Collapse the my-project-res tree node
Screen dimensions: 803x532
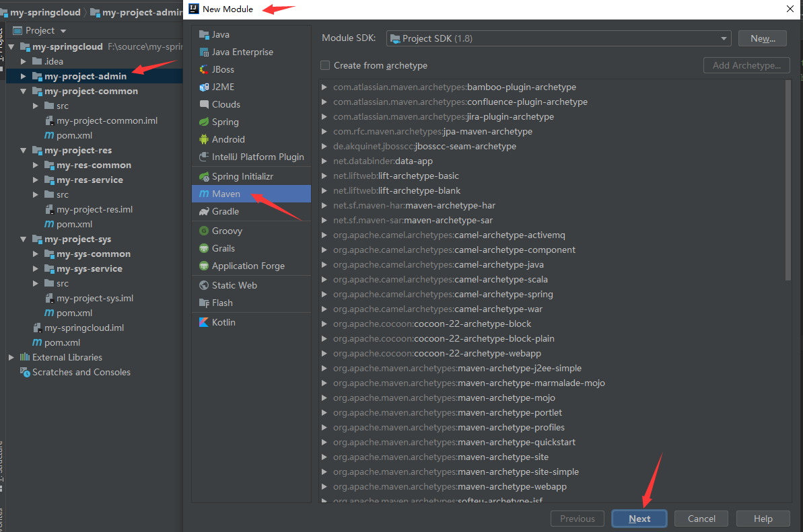tap(23, 151)
